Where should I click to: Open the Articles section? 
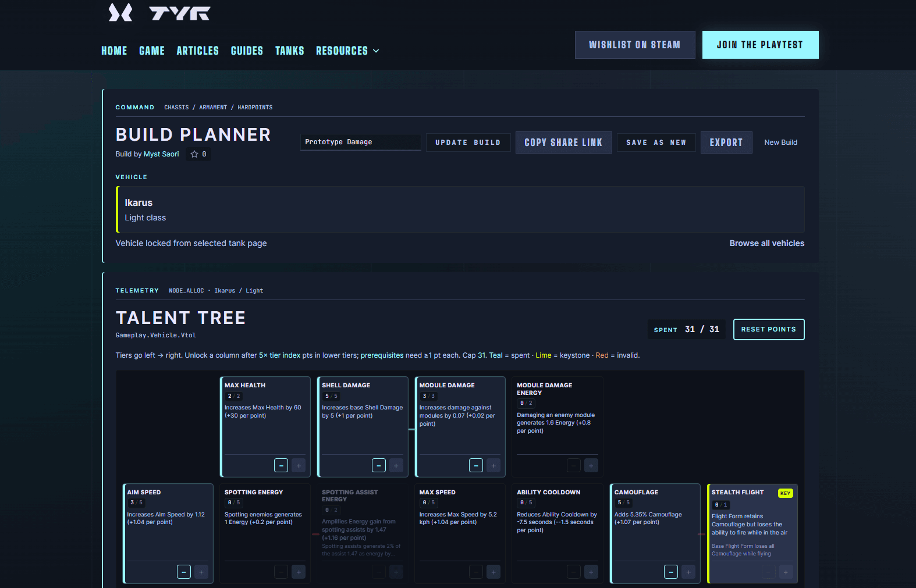(198, 51)
